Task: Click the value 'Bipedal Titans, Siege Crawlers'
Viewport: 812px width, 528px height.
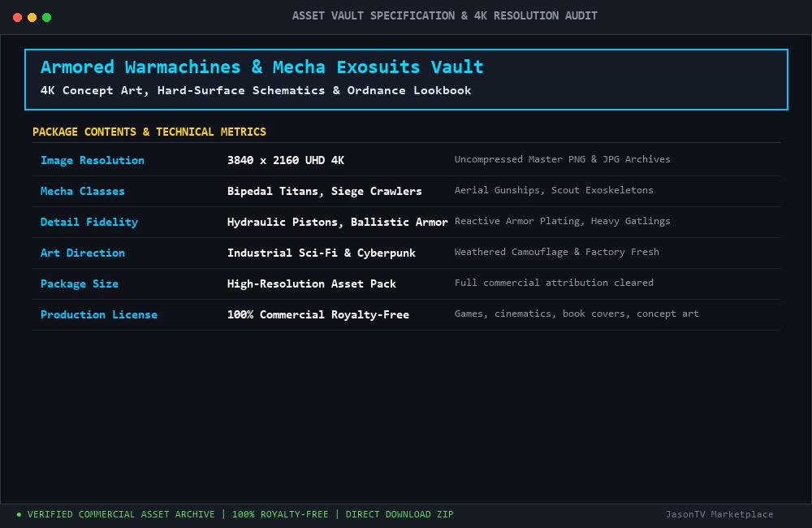Action: [325, 191]
